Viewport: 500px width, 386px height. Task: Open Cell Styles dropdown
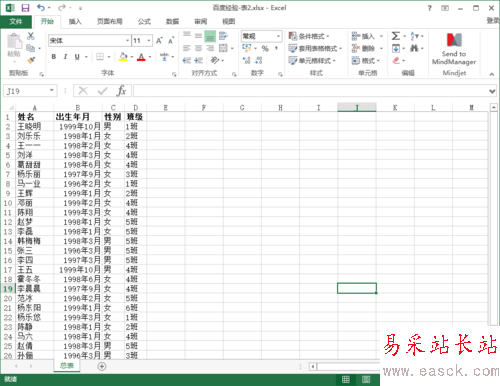312,60
